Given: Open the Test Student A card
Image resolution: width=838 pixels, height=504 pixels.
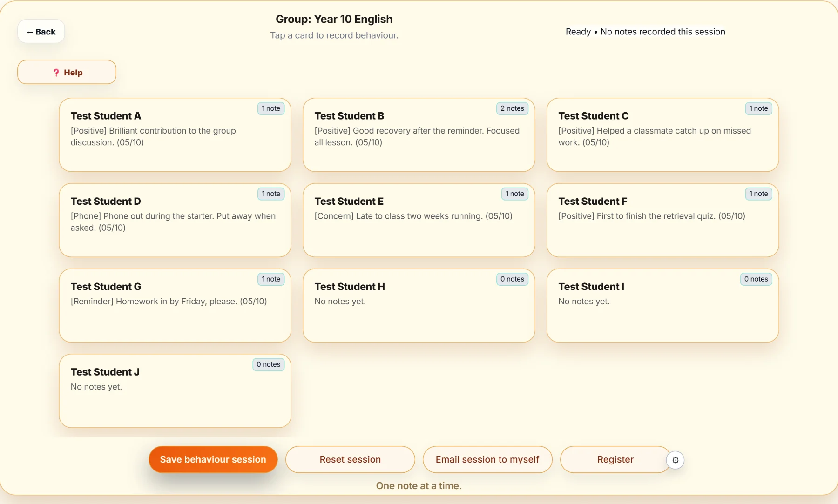Looking at the screenshot, I should (175, 135).
